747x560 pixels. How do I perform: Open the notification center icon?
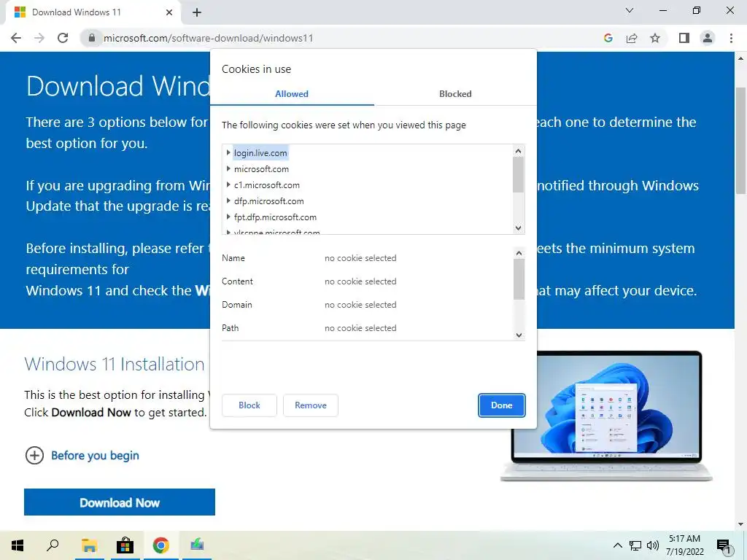coord(723,545)
